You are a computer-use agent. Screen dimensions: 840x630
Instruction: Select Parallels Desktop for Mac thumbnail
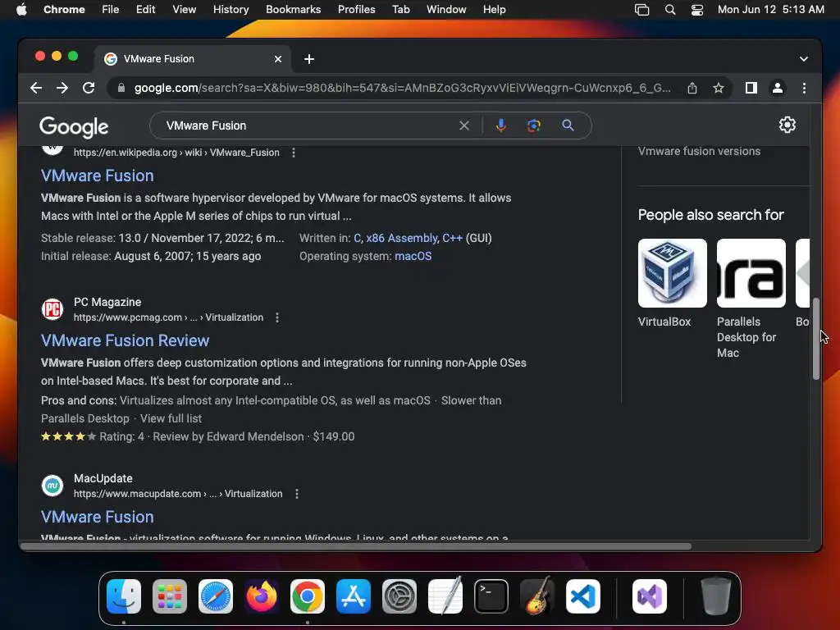click(751, 273)
